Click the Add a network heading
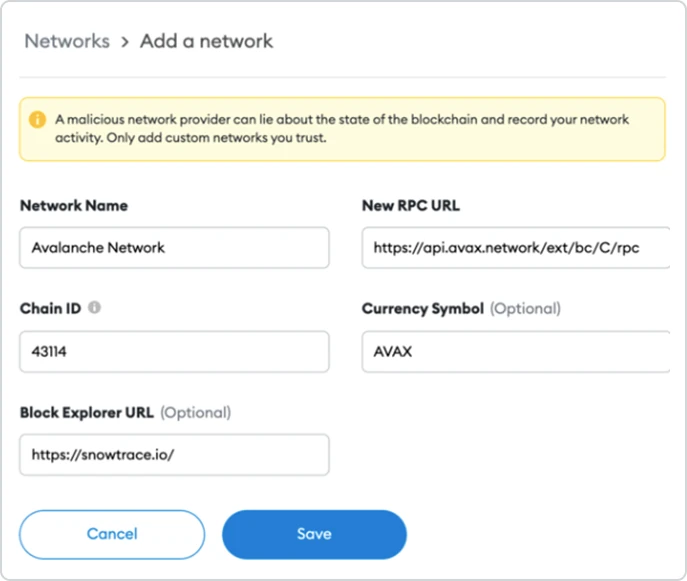The height and width of the screenshot is (581, 687). pos(206,41)
